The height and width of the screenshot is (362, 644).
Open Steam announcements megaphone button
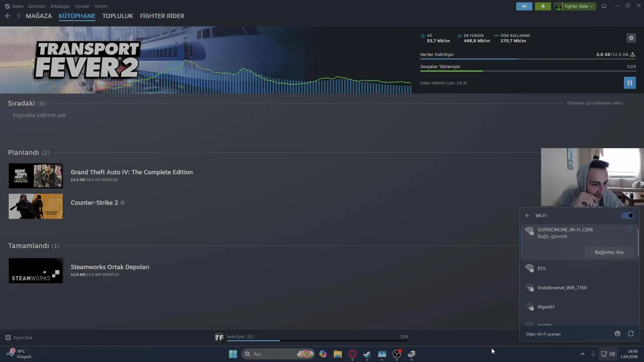[x=524, y=7]
